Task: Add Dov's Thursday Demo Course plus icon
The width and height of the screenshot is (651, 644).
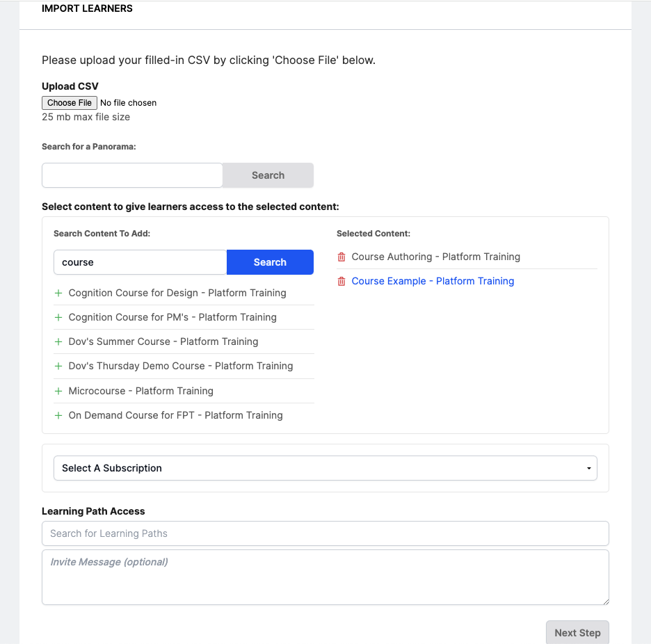Action: click(x=58, y=367)
